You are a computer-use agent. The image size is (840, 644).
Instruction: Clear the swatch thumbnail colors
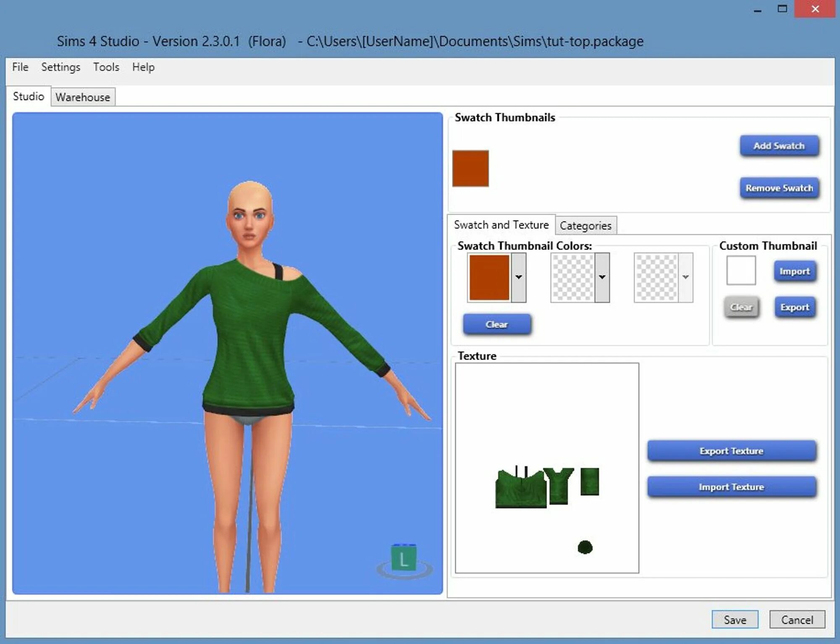coord(497,324)
